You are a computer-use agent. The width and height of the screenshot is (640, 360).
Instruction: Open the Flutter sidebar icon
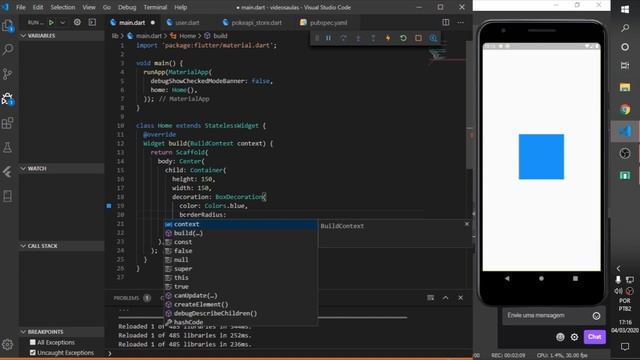8,172
